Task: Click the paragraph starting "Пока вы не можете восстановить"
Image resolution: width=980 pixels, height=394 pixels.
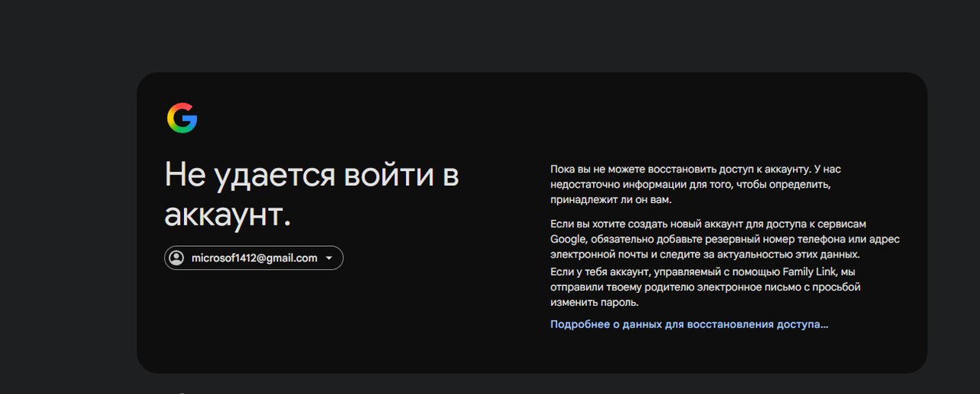Action: 696,185
